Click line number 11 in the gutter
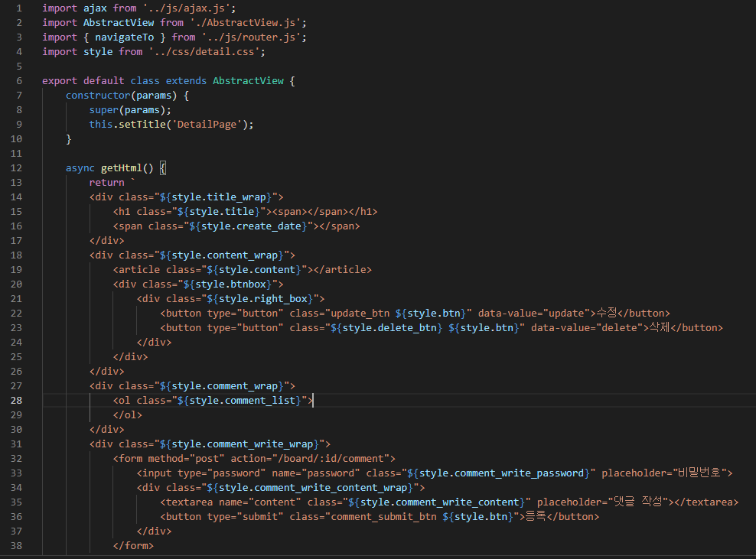This screenshot has height=559, width=756. tap(16, 153)
